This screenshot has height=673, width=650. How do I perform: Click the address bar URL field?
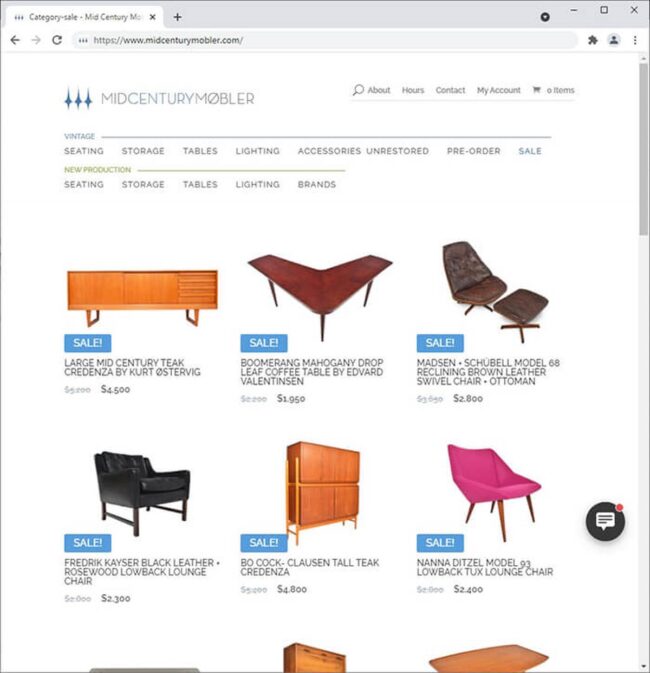324,40
